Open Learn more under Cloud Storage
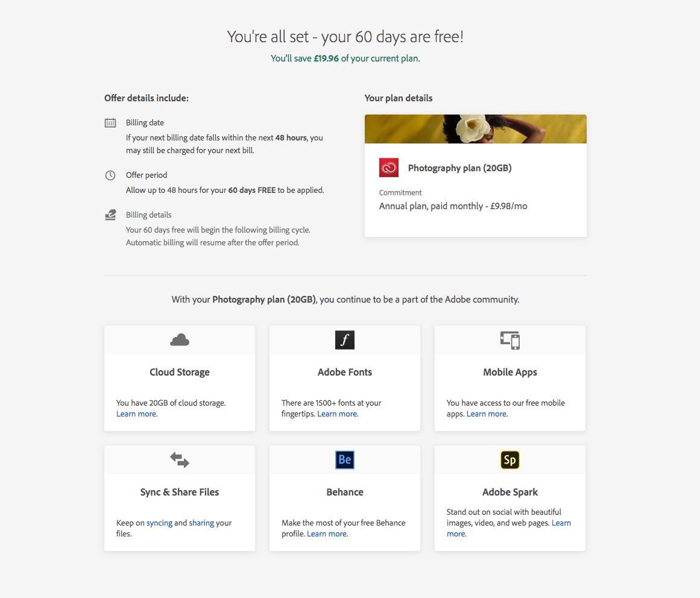The image size is (700, 598). pyautogui.click(x=137, y=414)
